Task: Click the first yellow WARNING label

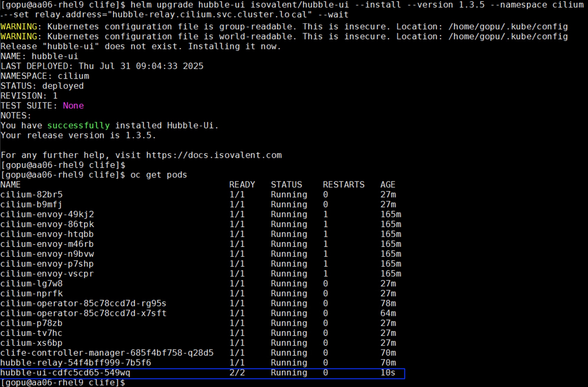Action: tap(19, 27)
